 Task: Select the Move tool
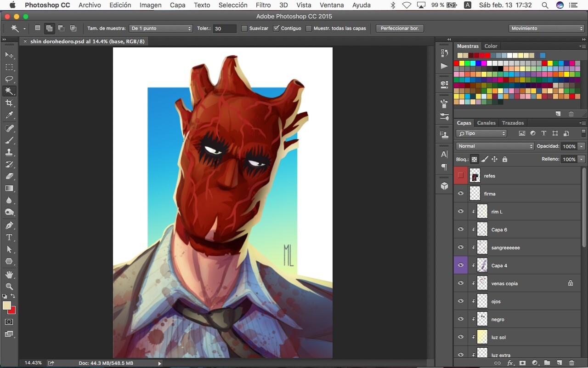coord(9,55)
